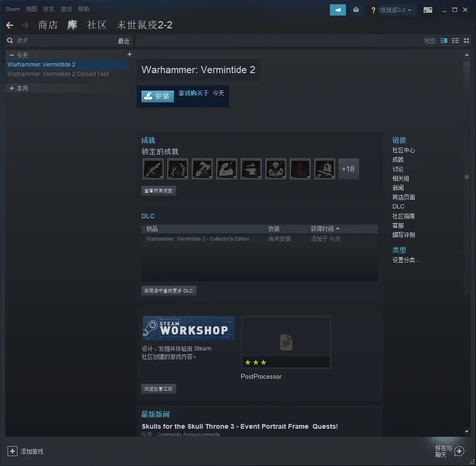Open 撰写评测 link
Viewport: 476px width, 466px height.
click(403, 235)
